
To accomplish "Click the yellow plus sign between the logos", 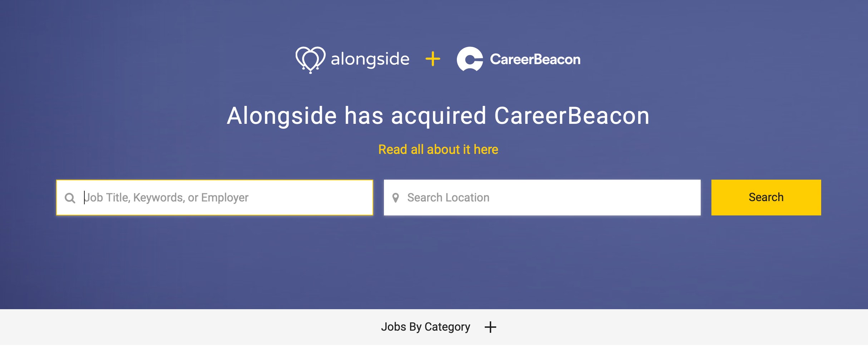I will coord(433,59).
